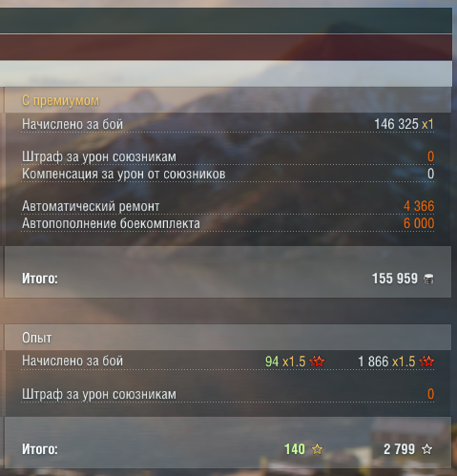The height and width of the screenshot is (476, 457).
Task: Click the x1 credits multiplier
Action: (427, 124)
